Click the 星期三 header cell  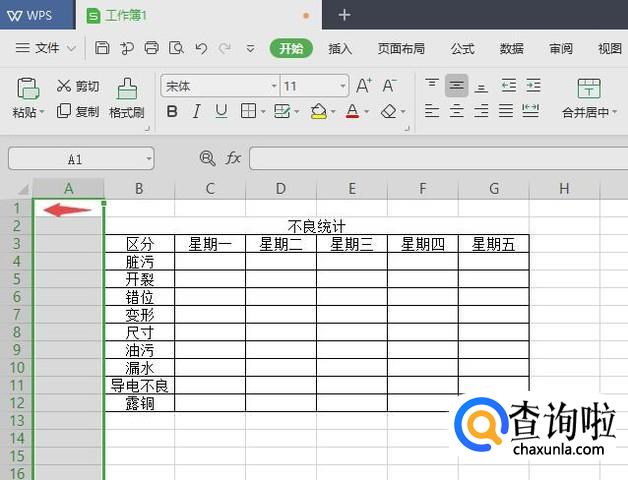tap(352, 244)
